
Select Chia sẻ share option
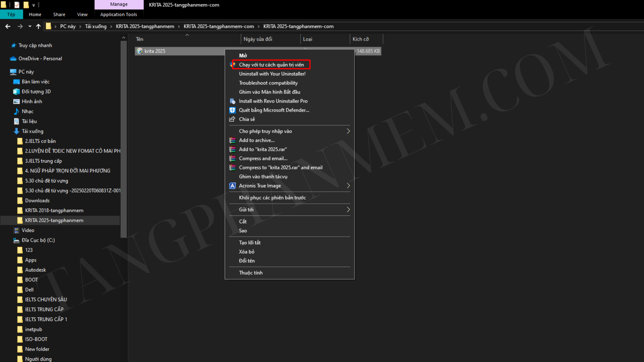pyautogui.click(x=247, y=119)
